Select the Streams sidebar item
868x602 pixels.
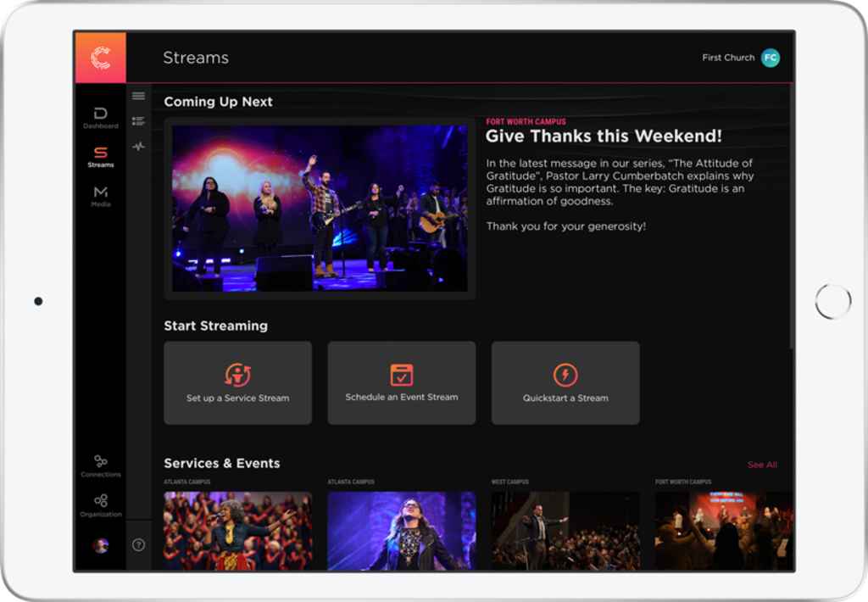pyautogui.click(x=100, y=158)
